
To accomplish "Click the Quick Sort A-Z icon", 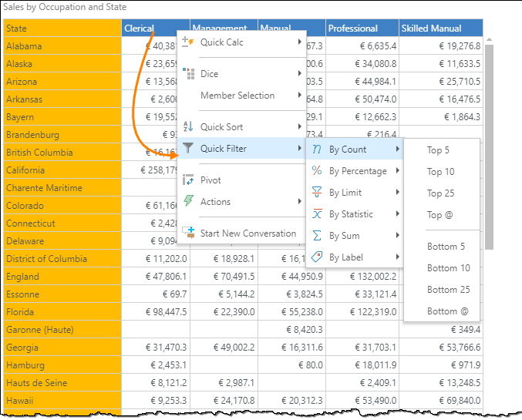I will [188, 127].
